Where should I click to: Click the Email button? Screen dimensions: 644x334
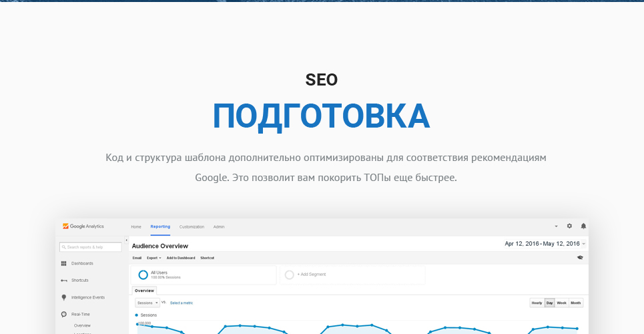[137, 258]
